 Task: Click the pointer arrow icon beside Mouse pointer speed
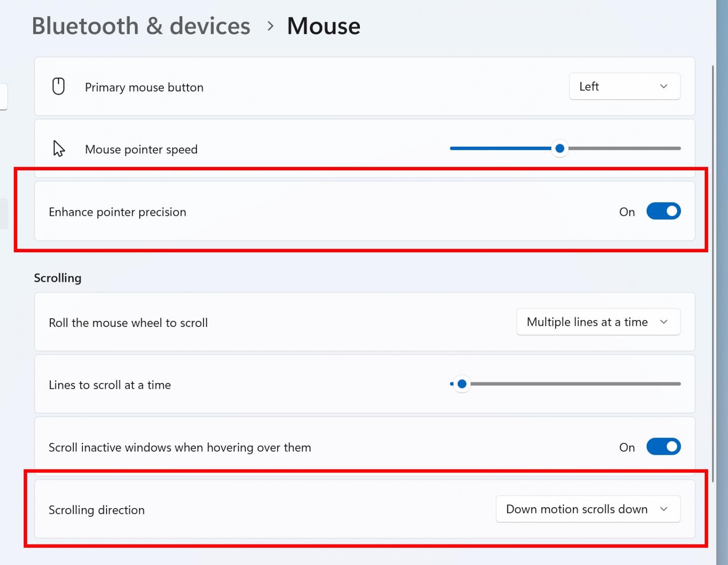tap(58, 148)
